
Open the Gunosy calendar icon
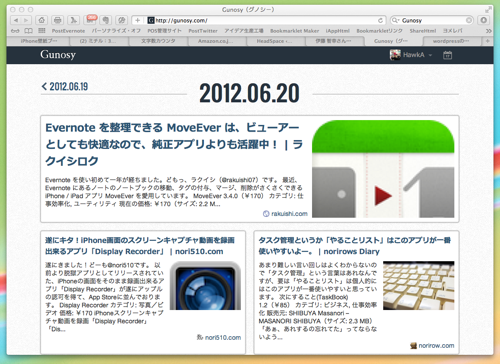(x=447, y=55)
